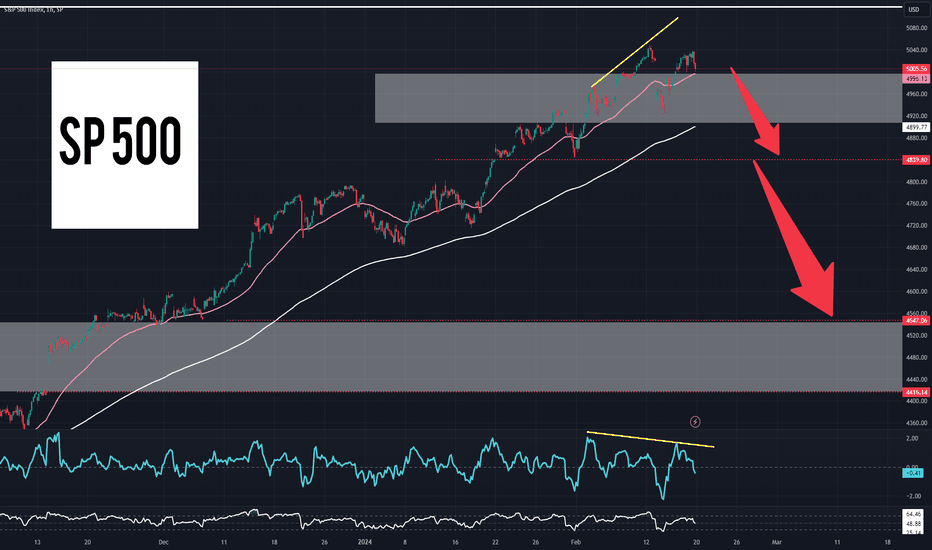932x550 pixels.
Task: Click the 4880.00 price scale tick
Action: (917, 138)
